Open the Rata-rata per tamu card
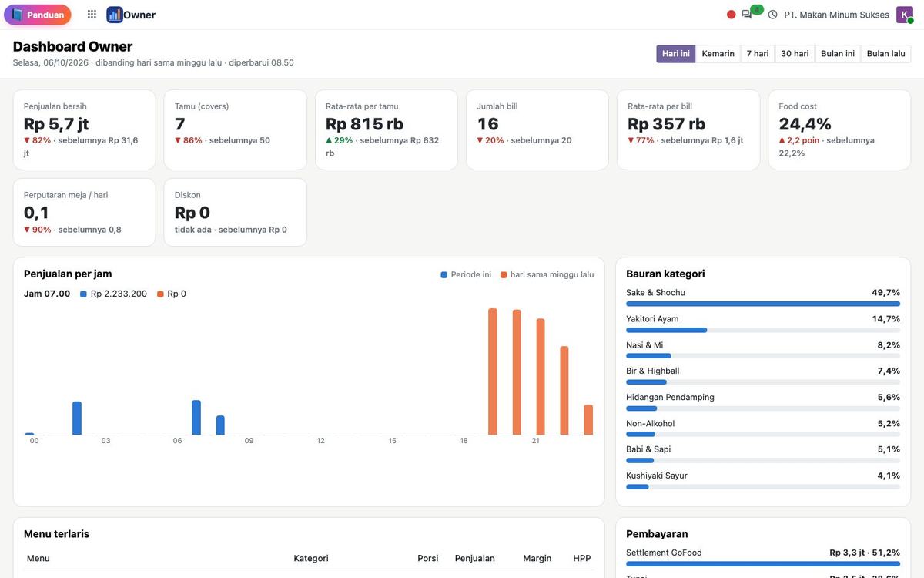 point(386,129)
